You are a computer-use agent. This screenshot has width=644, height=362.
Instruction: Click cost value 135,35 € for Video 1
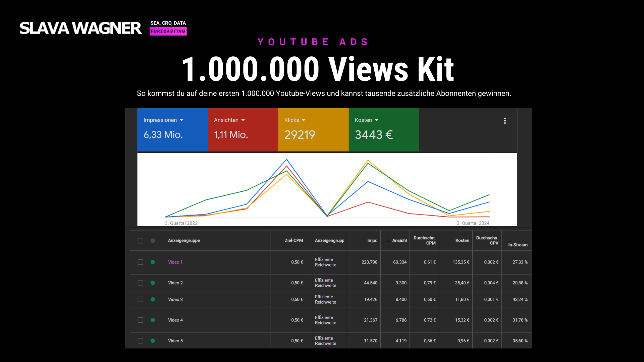pyautogui.click(x=461, y=262)
